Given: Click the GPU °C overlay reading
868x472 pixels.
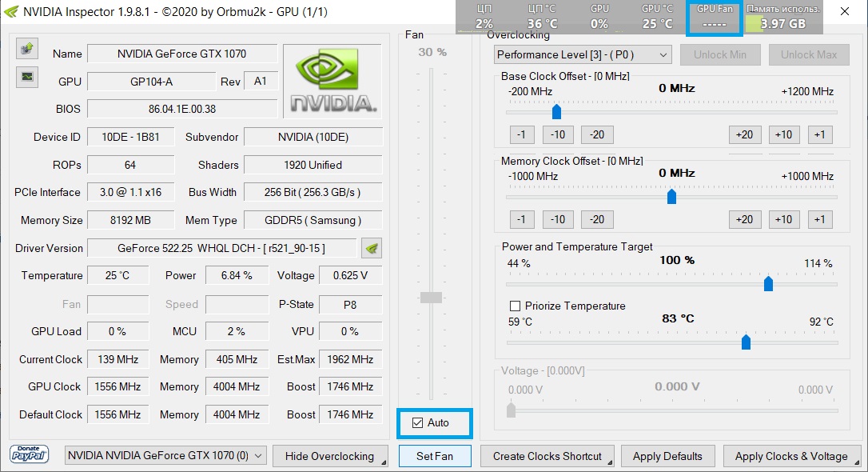Looking at the screenshot, I should click(x=657, y=17).
